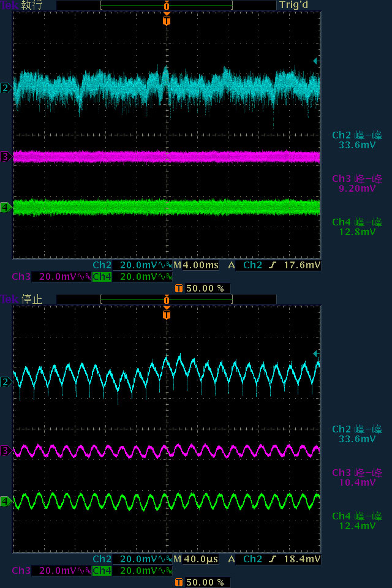Click the M 4.00ms timebase readout
392x588 pixels.
coord(196,265)
